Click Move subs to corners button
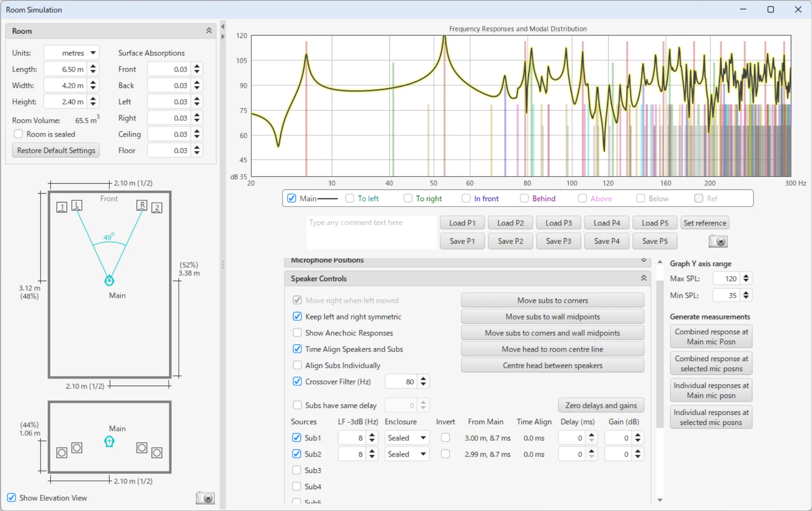812x511 pixels. 552,300
